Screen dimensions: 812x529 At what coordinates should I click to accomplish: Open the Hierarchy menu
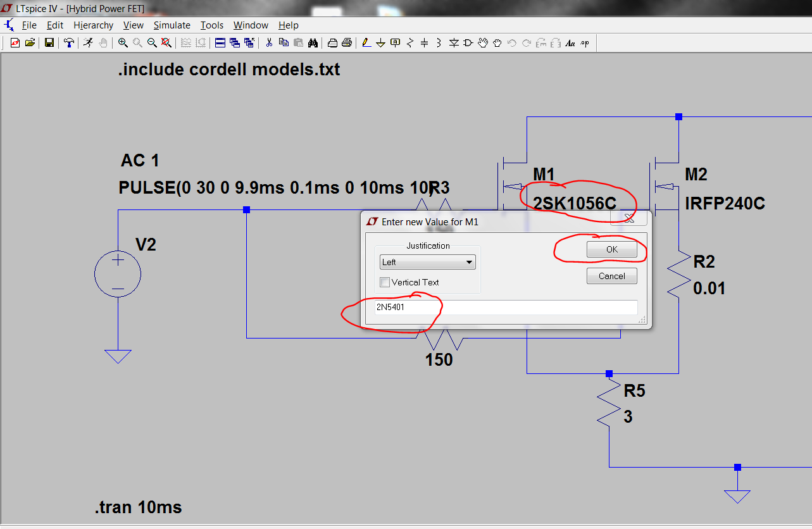pyautogui.click(x=93, y=25)
